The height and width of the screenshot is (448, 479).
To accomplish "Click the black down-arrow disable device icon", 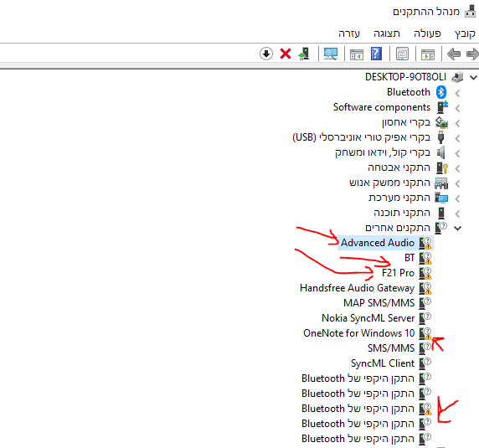I will (x=266, y=54).
